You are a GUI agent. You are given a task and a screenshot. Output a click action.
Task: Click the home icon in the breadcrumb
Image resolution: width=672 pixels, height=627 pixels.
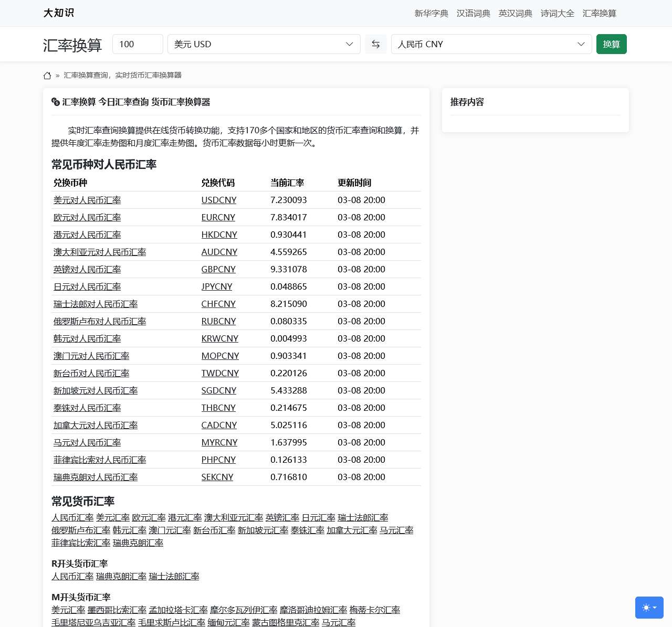click(x=47, y=76)
